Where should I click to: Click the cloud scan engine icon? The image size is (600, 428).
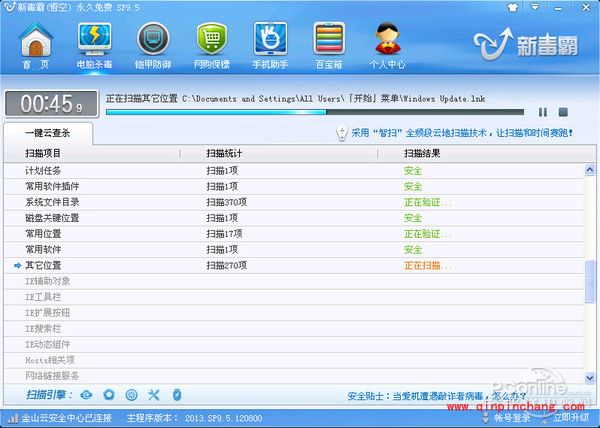click(x=86, y=395)
